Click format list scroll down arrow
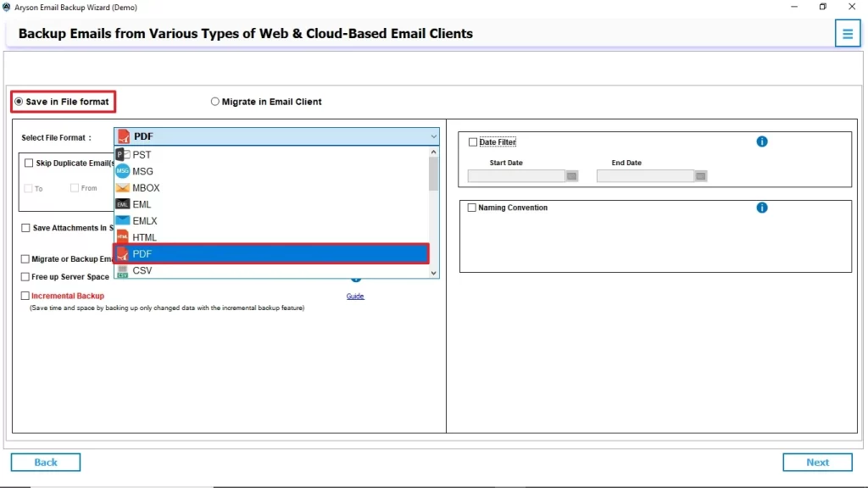The height and width of the screenshot is (488, 868). tap(433, 273)
